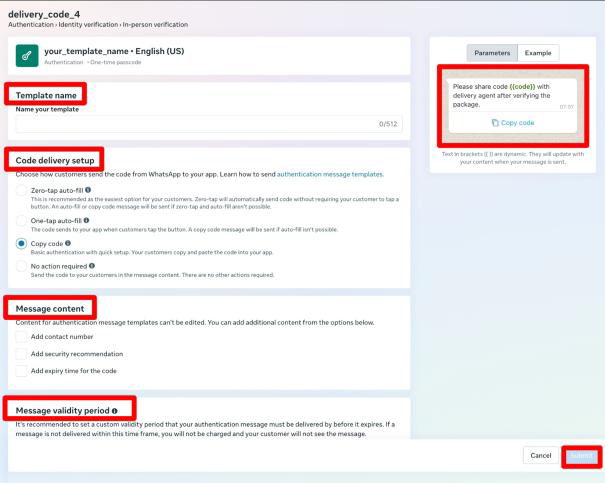
Task: Click info icon beside One-tap auto-fill
Action: [86, 220]
